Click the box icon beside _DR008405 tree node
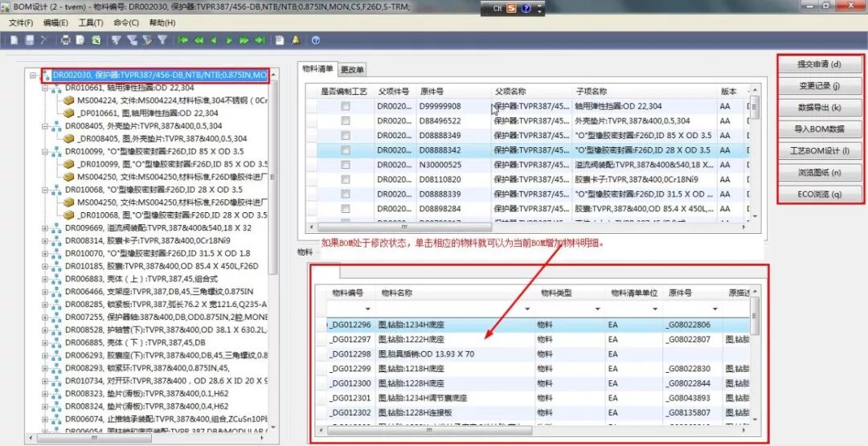This screenshot has width=868, height=446. tap(68, 138)
